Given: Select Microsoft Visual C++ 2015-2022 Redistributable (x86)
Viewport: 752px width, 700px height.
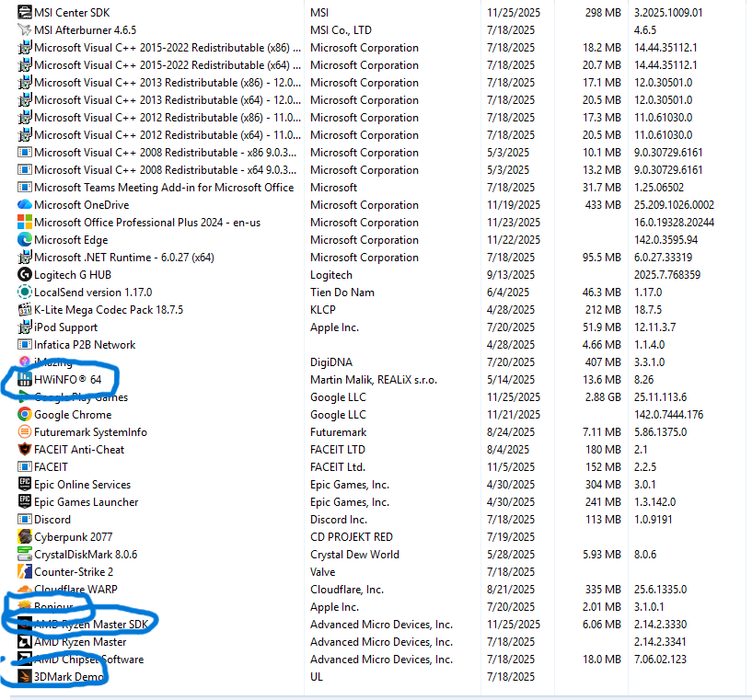Looking at the screenshot, I should (x=168, y=48).
